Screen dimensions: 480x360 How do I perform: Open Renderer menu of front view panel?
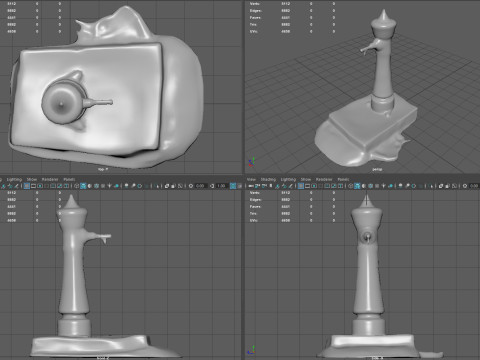[324, 179]
